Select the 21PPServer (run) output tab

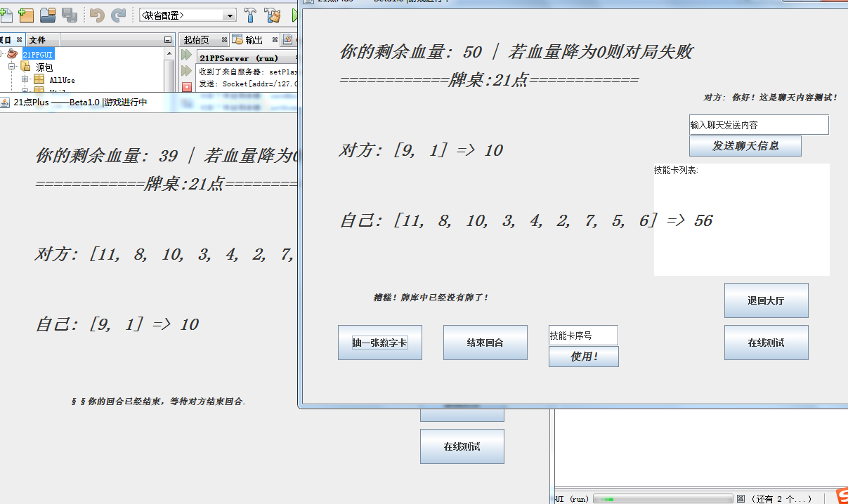[x=239, y=58]
